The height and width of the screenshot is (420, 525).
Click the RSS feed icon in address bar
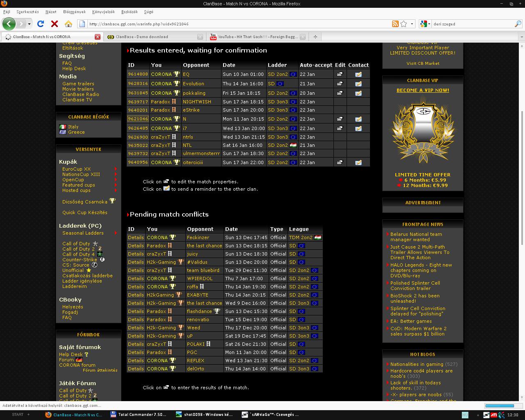point(395,24)
